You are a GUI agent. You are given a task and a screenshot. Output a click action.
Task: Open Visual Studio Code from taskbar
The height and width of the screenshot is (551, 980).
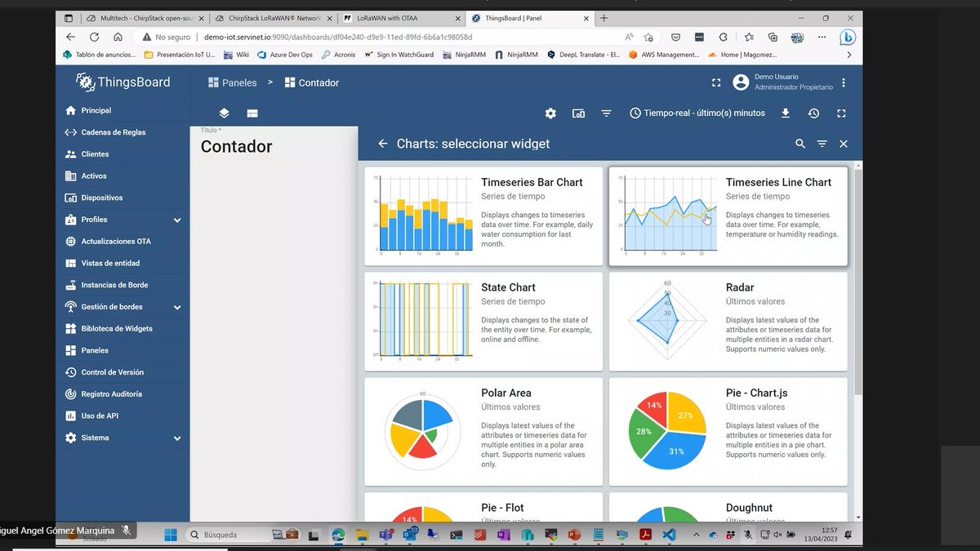669,535
